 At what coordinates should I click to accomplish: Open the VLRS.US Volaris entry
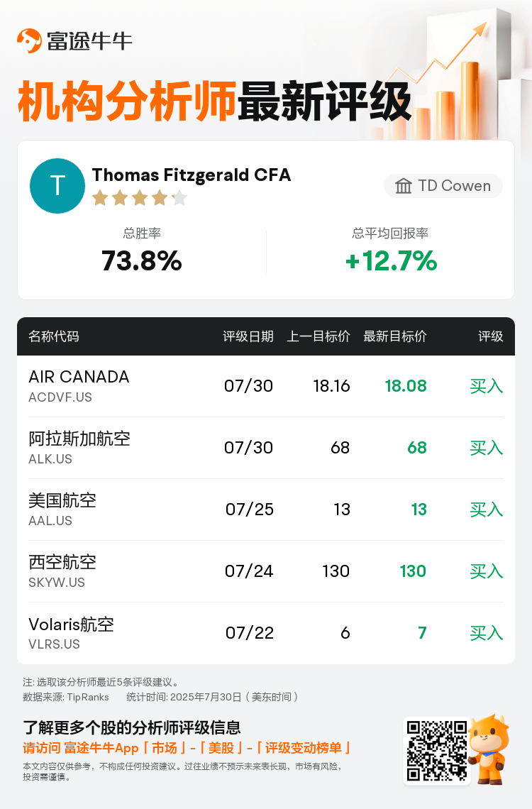[266, 633]
